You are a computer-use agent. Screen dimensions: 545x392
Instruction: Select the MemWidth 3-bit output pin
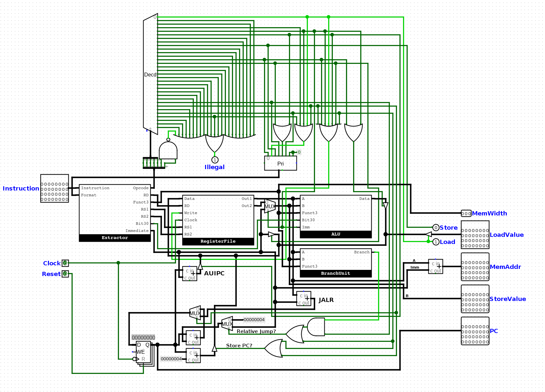point(466,213)
